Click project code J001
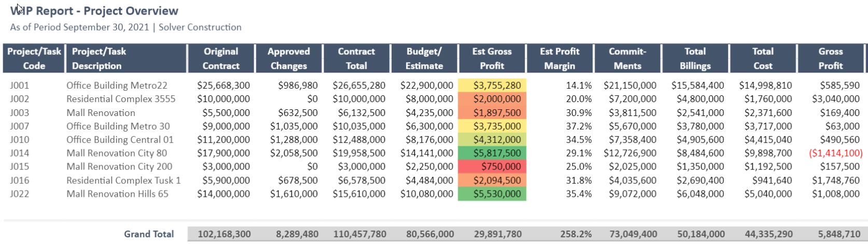 pos(20,85)
